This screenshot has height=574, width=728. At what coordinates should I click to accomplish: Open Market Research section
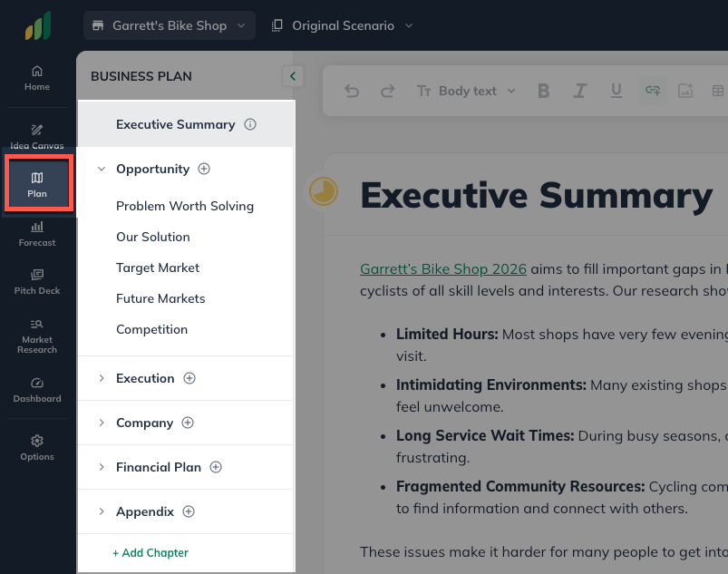pos(37,336)
